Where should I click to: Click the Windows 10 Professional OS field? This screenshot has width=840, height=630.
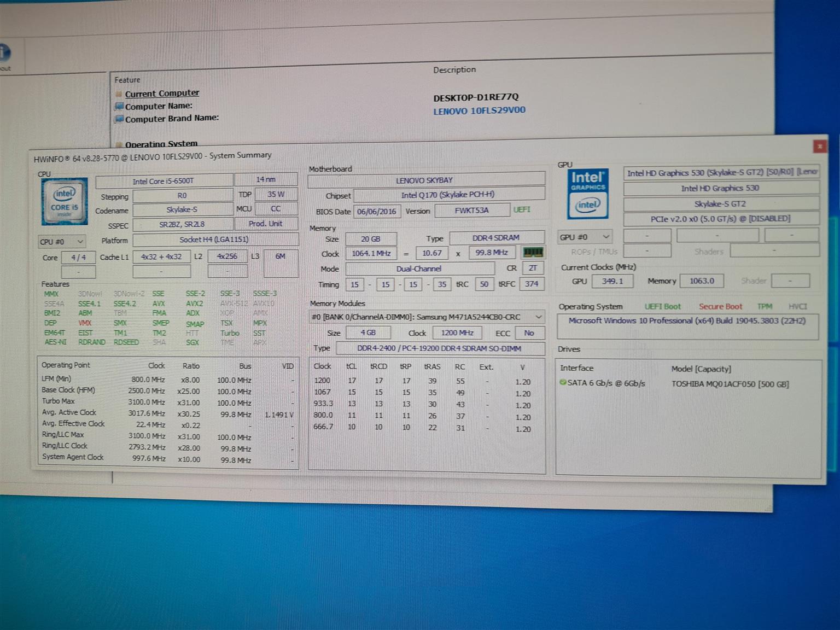686,321
